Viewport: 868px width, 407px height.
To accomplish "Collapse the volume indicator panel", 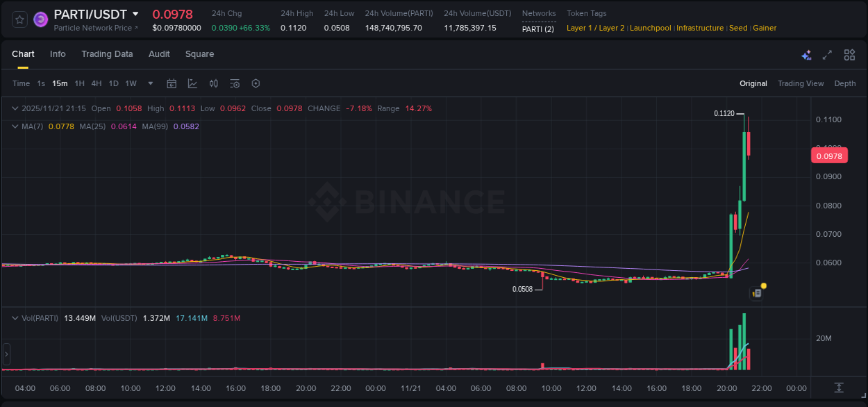I will [x=14, y=318].
